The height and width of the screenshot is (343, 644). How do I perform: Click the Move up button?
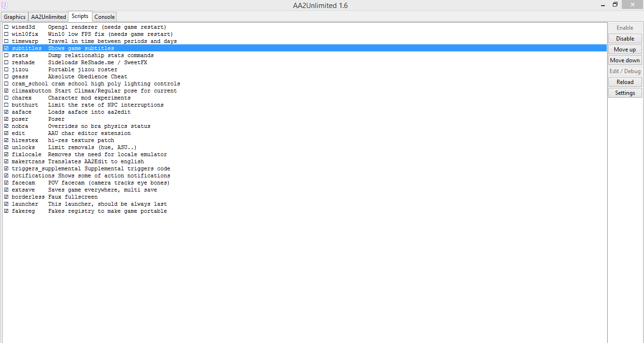click(x=625, y=50)
